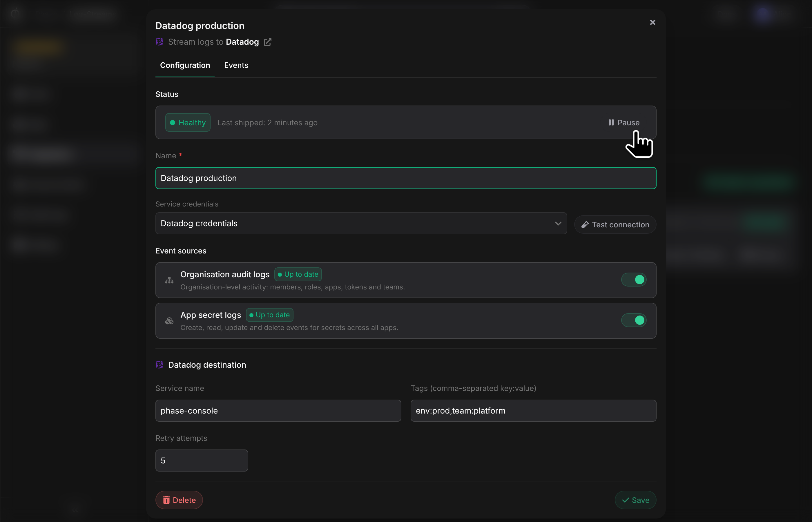Switch to the Configuration tab
The image size is (812, 522).
pos(185,65)
